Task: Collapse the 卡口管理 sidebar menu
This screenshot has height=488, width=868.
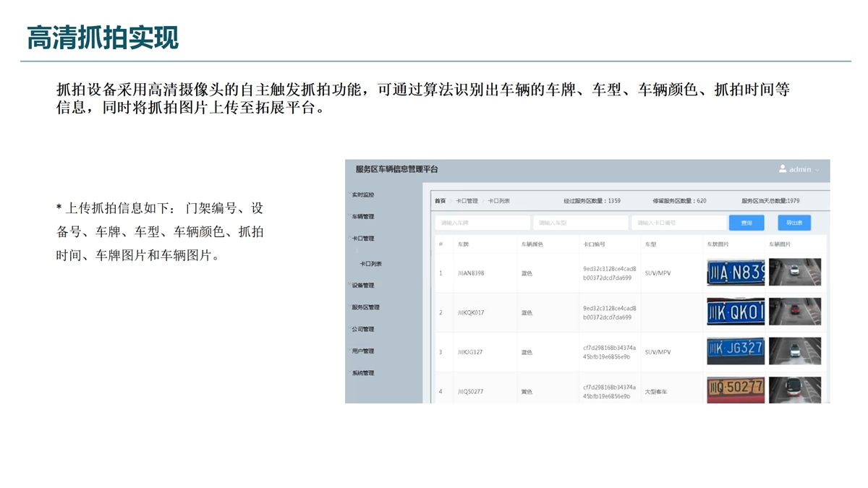Action: click(x=363, y=239)
